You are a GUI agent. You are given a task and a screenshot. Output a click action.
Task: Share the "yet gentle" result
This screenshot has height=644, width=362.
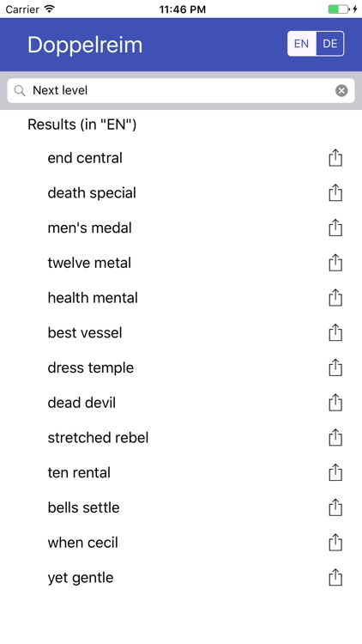click(335, 577)
